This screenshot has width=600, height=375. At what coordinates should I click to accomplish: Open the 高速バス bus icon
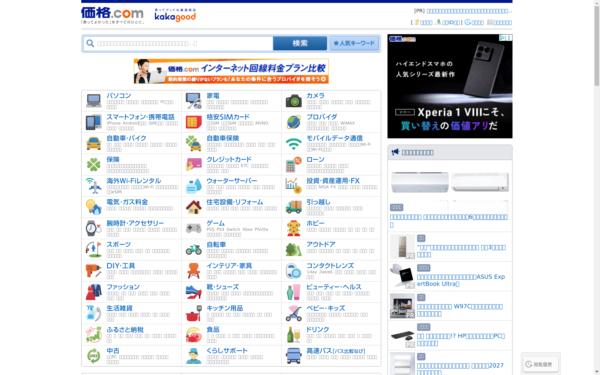pyautogui.click(x=293, y=356)
